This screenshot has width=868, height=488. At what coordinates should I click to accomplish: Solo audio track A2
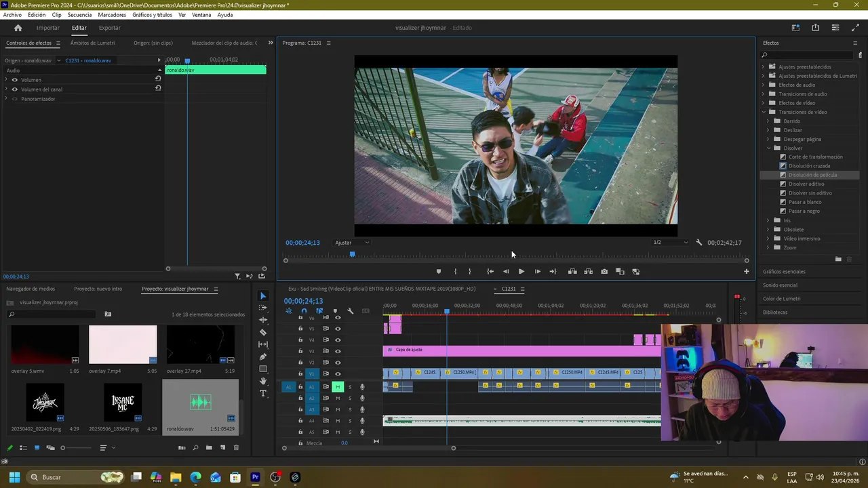[x=350, y=398]
